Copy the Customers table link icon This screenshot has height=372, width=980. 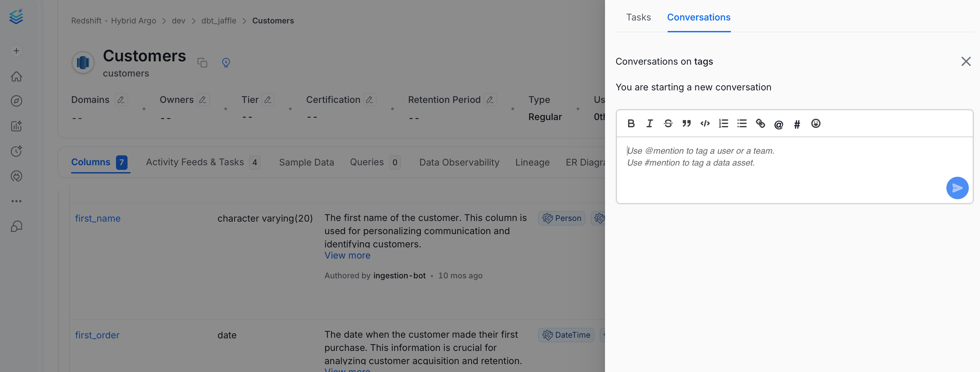click(202, 62)
